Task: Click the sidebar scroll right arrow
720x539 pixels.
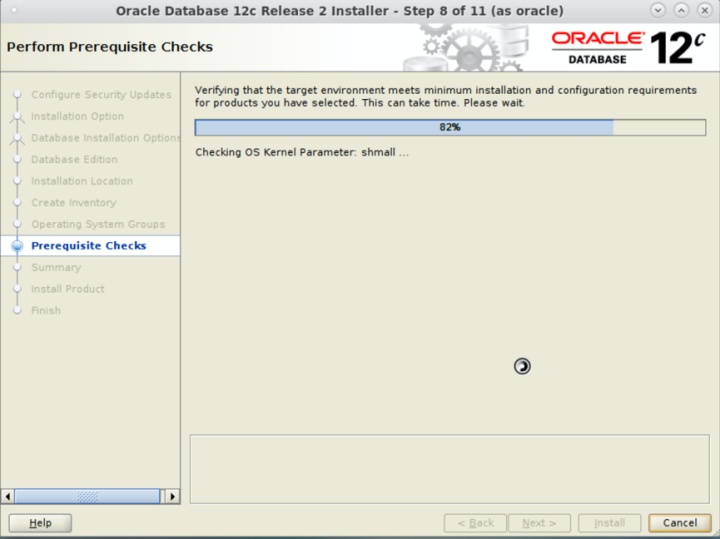Action: [x=172, y=496]
